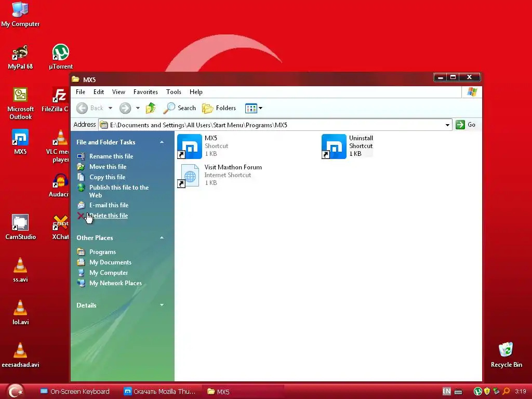Open the Favorites menu
Image resolution: width=532 pixels, height=399 pixels.
click(145, 92)
